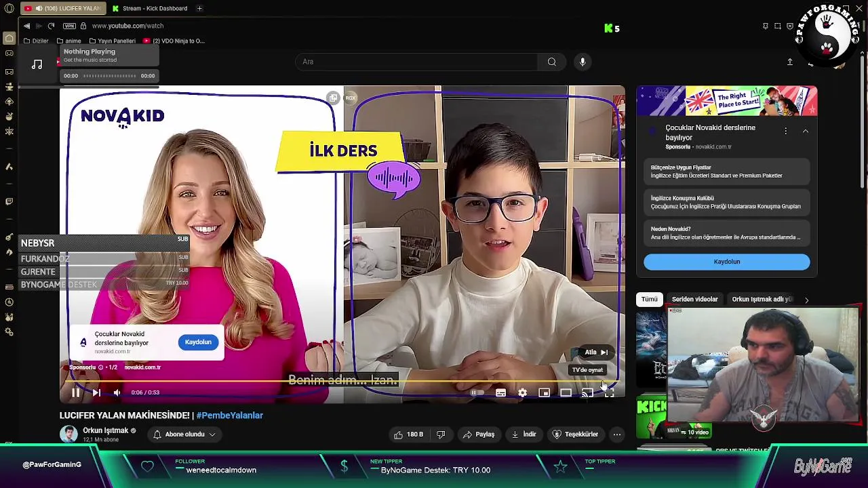Switch to theater mode view

(566, 392)
